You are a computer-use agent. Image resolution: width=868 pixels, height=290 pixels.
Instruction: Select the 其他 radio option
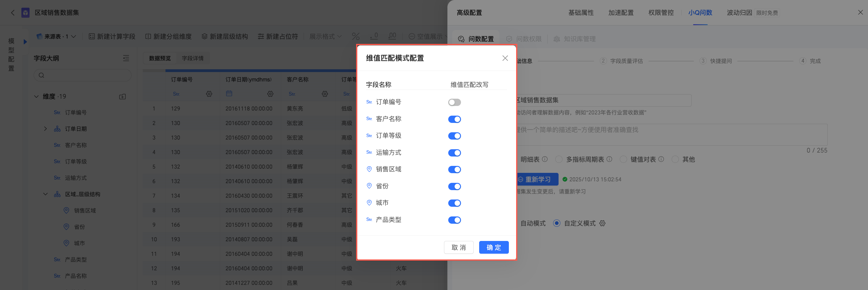(x=675, y=160)
